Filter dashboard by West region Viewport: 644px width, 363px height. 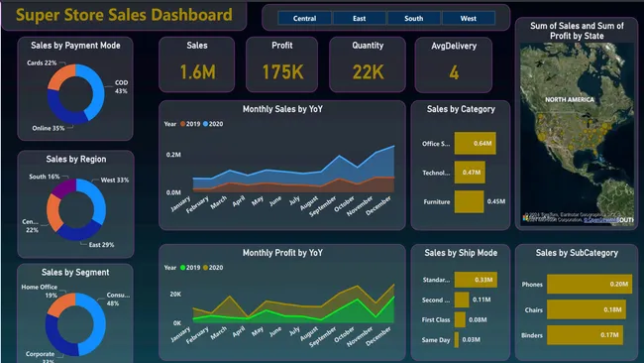coord(469,18)
